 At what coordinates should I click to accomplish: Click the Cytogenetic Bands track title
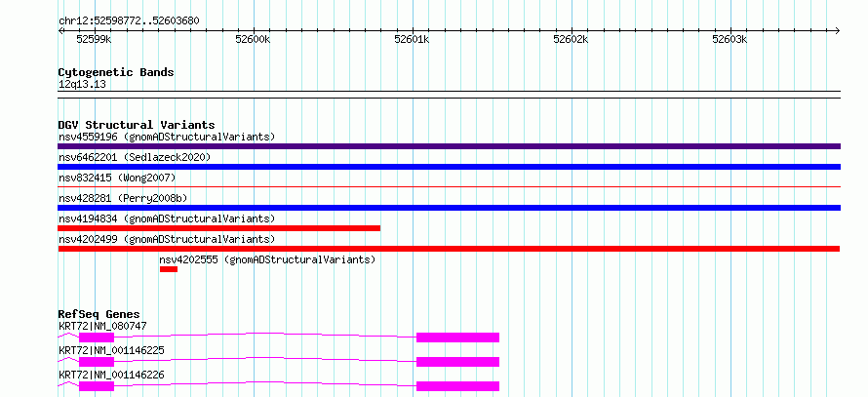coord(116,72)
